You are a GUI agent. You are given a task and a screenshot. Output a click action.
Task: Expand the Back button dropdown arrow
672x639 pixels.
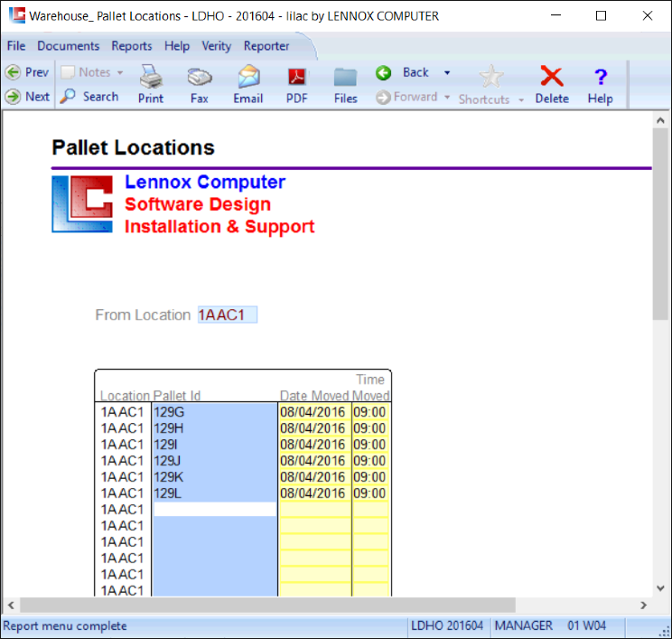click(447, 72)
